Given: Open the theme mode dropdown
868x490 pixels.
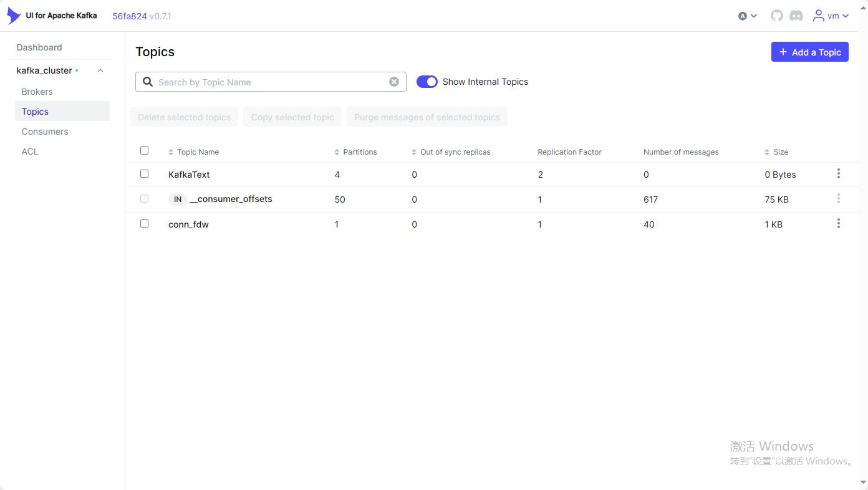Looking at the screenshot, I should 747,16.
